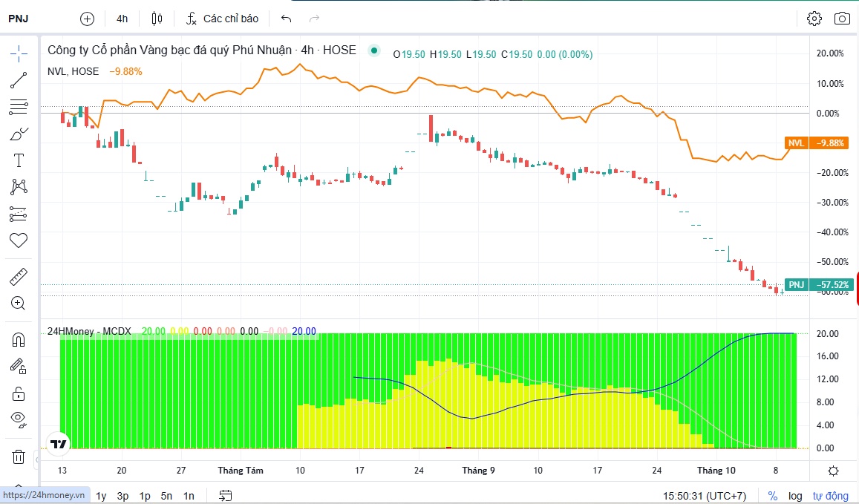Viewport: 859px width, 504px height.
Task: Open the Các chỉ báo indicators menu
Action: [x=223, y=19]
